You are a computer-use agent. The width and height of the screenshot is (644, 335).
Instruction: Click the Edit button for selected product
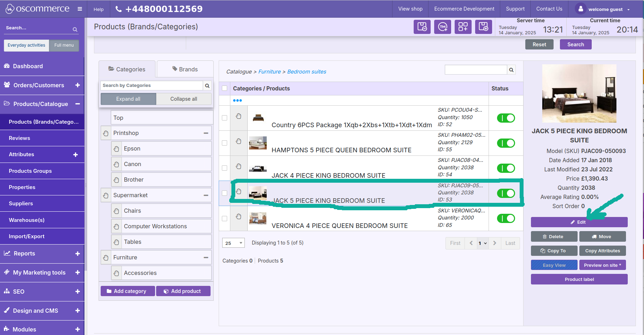tap(579, 222)
